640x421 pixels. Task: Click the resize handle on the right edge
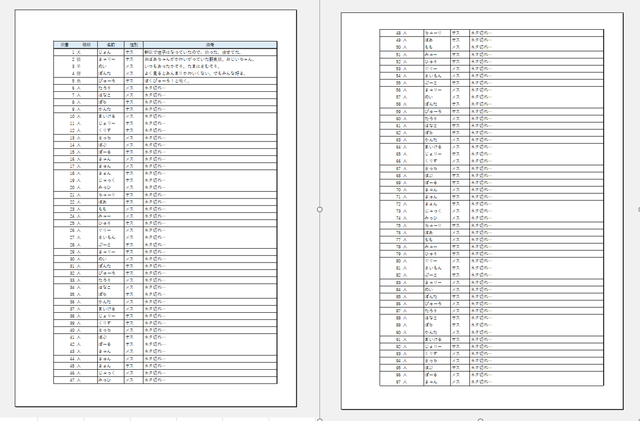[x=638, y=210]
